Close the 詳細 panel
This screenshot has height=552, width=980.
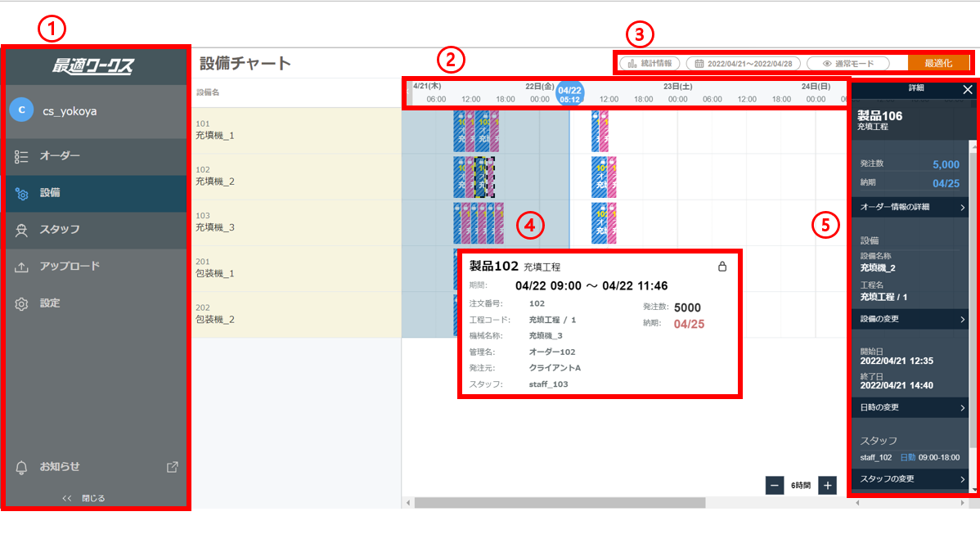click(968, 89)
